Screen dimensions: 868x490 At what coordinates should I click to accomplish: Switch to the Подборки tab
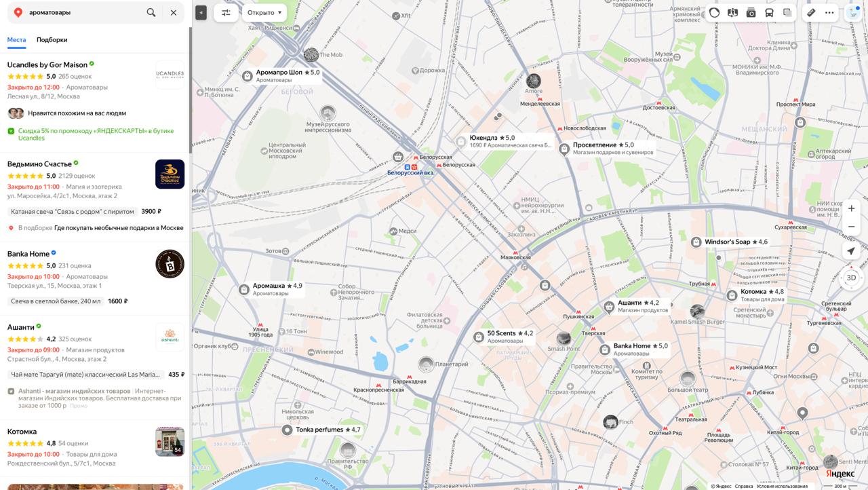click(52, 39)
